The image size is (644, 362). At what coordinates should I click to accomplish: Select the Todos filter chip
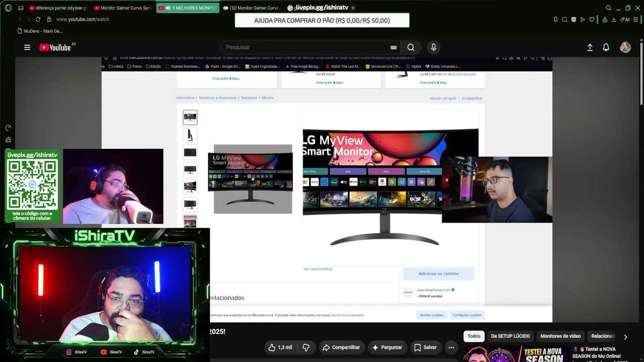[474, 336]
